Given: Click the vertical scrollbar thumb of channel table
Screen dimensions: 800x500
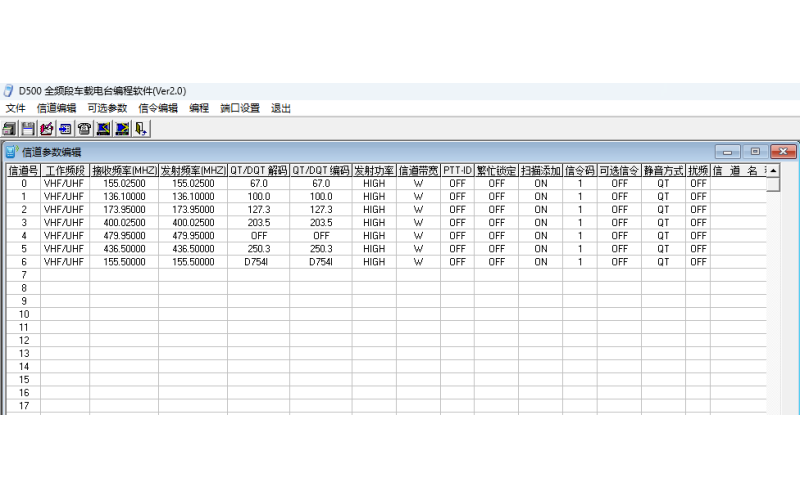Looking at the screenshot, I should coord(773,184).
